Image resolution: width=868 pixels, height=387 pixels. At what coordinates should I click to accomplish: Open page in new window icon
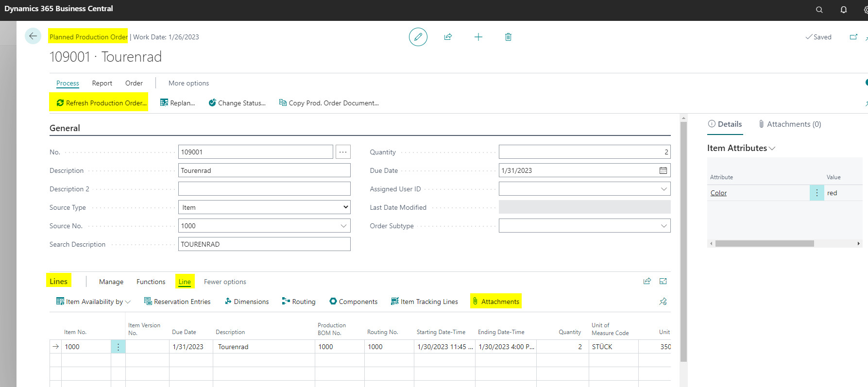(853, 37)
